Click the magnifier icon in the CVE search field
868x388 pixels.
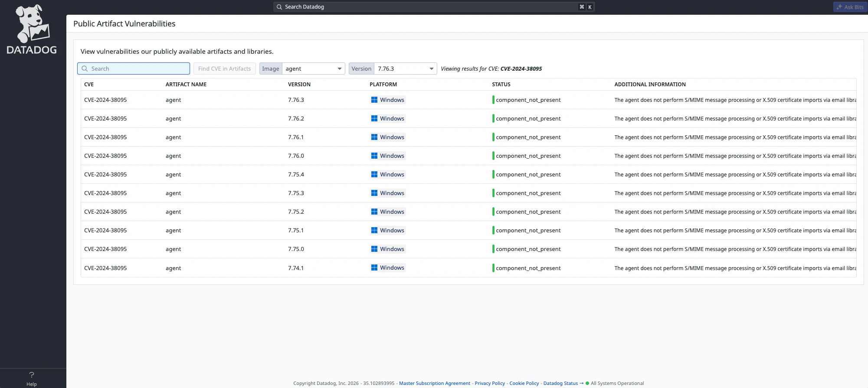click(x=85, y=69)
